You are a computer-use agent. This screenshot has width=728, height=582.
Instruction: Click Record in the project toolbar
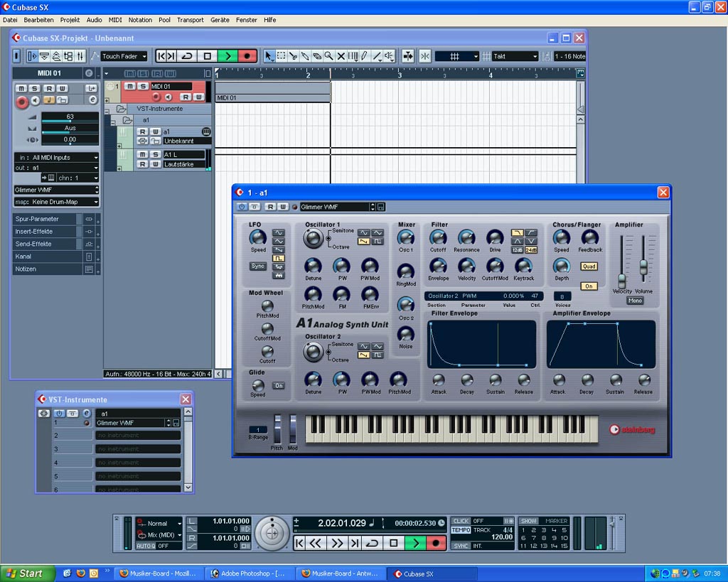pyautogui.click(x=247, y=56)
